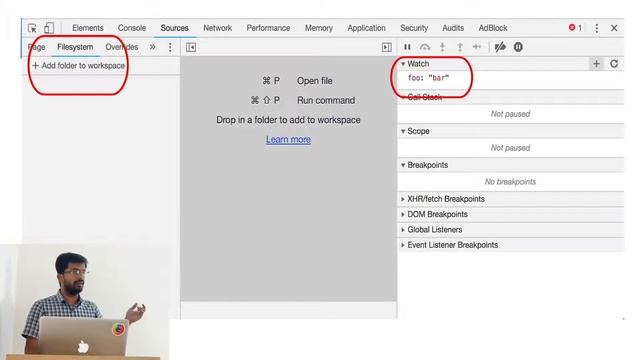The height and width of the screenshot is (360, 640).
Task: Open the Security tab
Action: (414, 28)
